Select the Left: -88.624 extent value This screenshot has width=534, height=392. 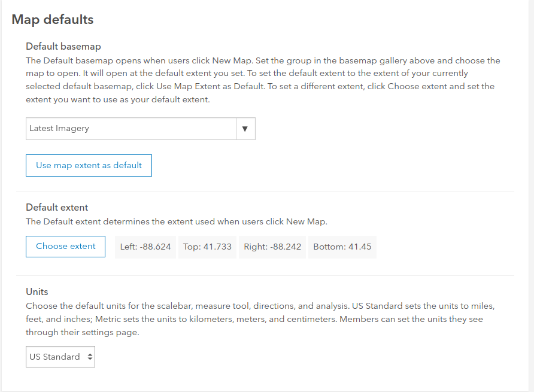(145, 246)
